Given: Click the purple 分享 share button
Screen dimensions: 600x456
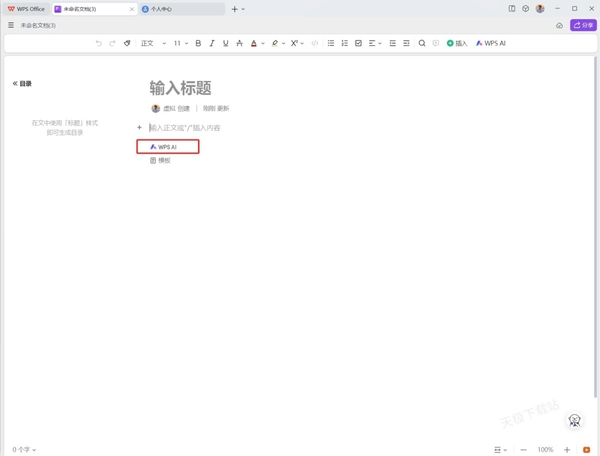Looking at the screenshot, I should (x=584, y=25).
